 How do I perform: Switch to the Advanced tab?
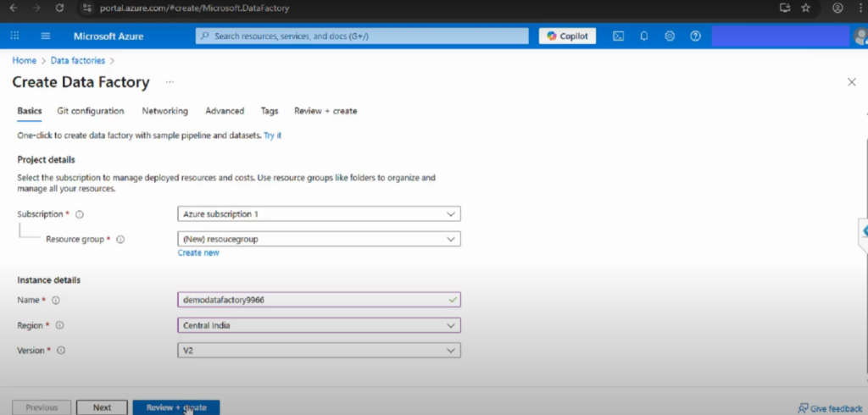click(x=225, y=111)
